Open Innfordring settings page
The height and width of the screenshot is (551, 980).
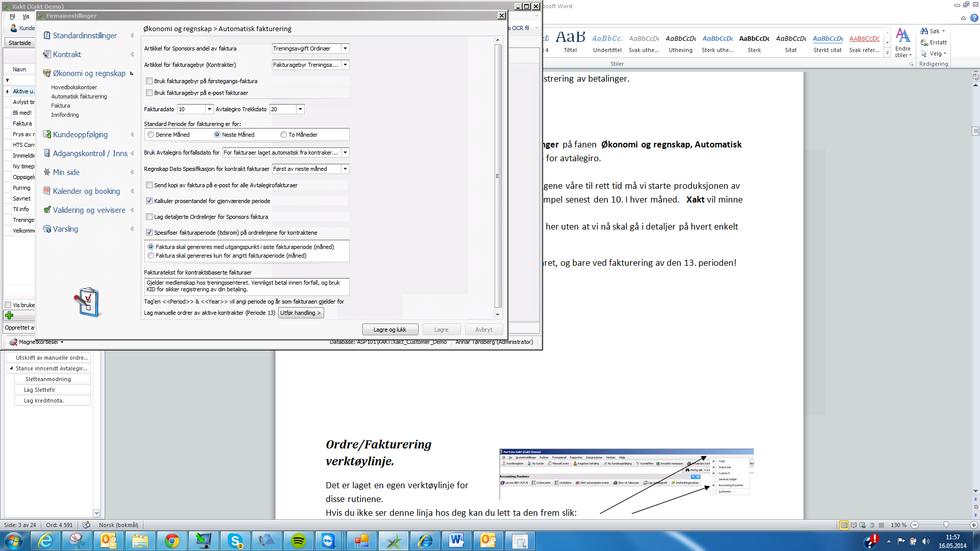65,115
